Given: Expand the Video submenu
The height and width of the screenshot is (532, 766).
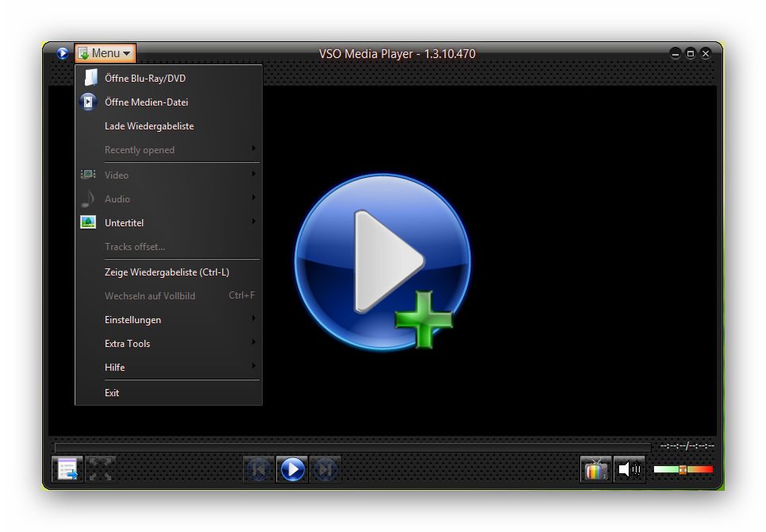Looking at the screenshot, I should (x=168, y=175).
